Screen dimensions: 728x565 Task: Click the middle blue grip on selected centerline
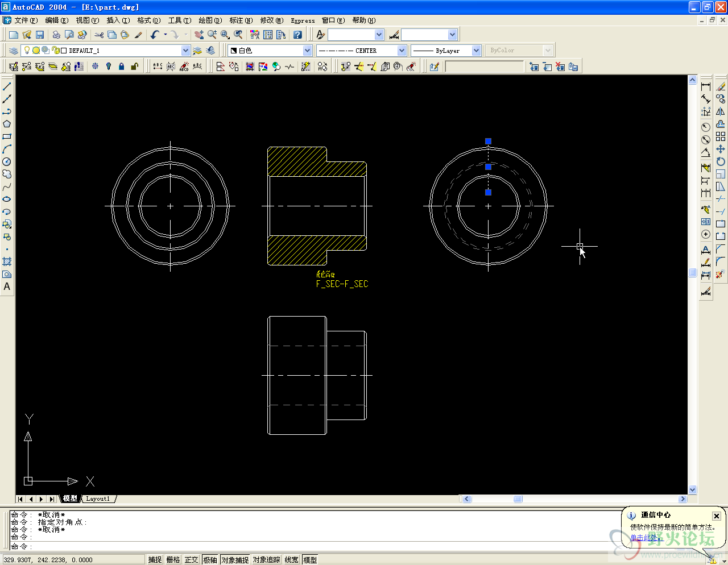tap(488, 167)
